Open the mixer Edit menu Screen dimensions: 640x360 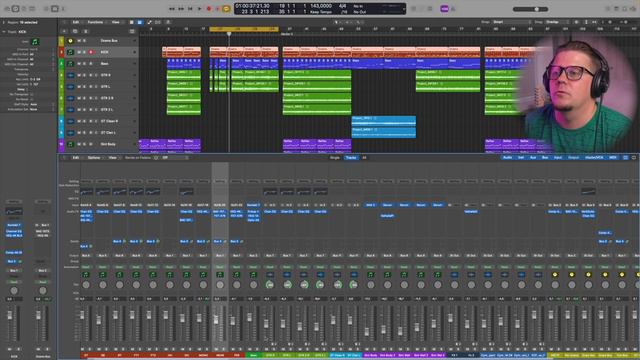(76, 158)
